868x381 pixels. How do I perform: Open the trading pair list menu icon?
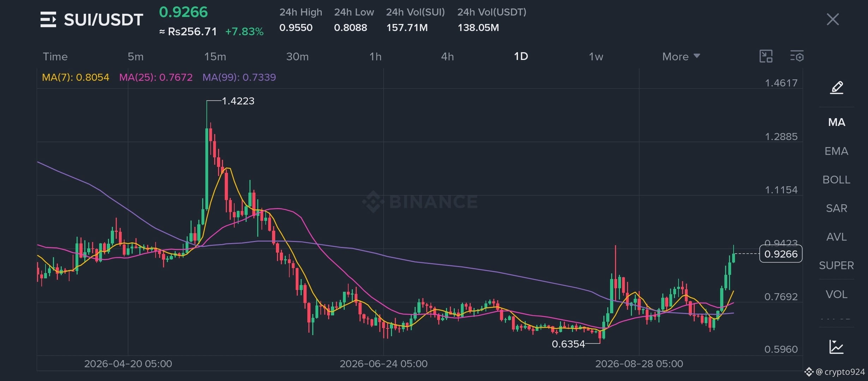tap(48, 19)
